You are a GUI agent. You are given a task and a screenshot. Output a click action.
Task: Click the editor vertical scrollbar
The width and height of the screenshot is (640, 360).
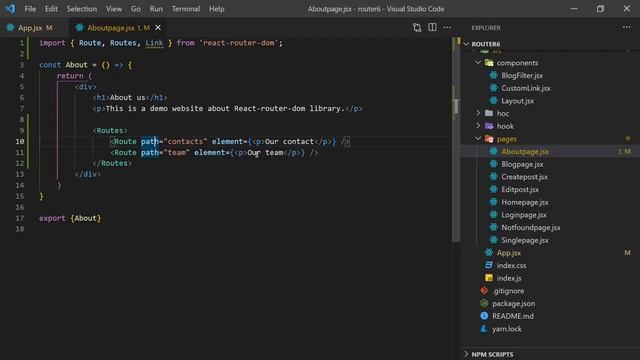tap(456, 139)
